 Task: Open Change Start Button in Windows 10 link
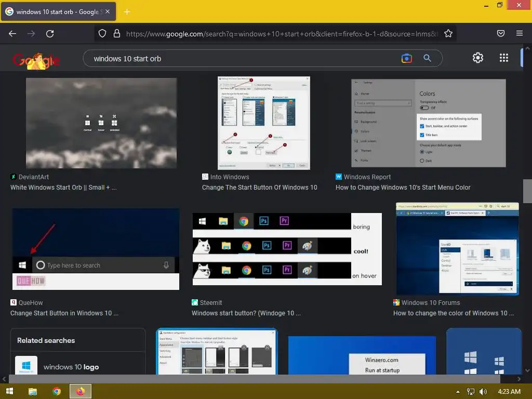point(64,313)
